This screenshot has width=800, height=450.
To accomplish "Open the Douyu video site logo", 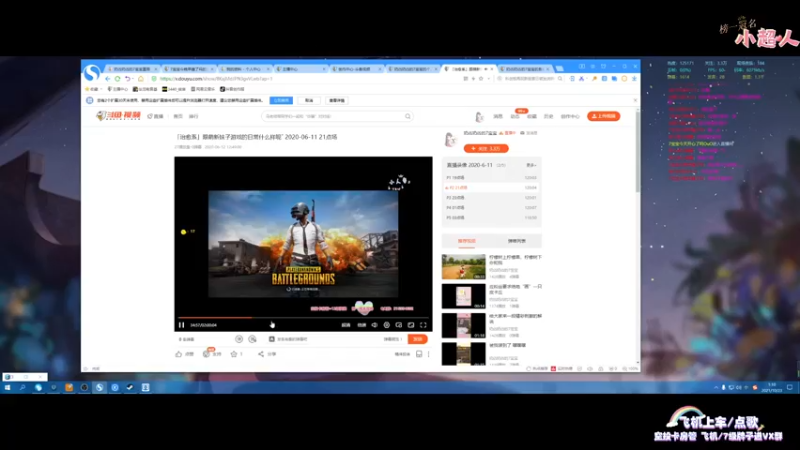I will 118,116.
